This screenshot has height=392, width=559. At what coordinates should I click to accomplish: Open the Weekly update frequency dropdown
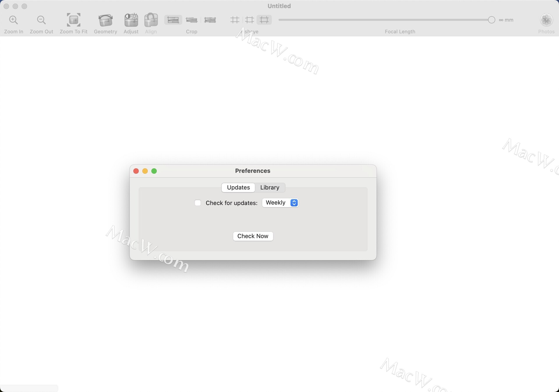(x=280, y=203)
